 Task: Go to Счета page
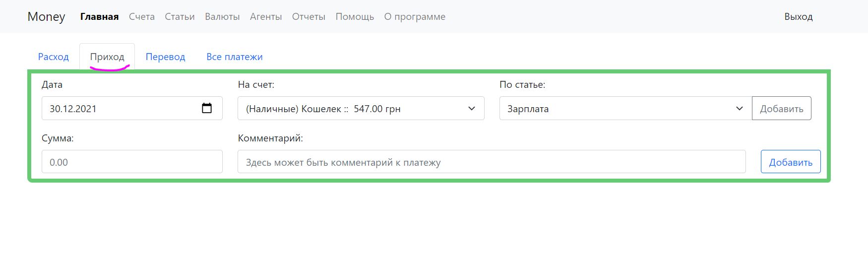click(142, 16)
